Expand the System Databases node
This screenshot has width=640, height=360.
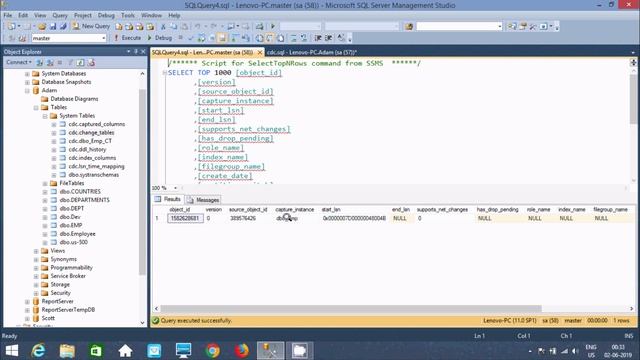(27, 74)
